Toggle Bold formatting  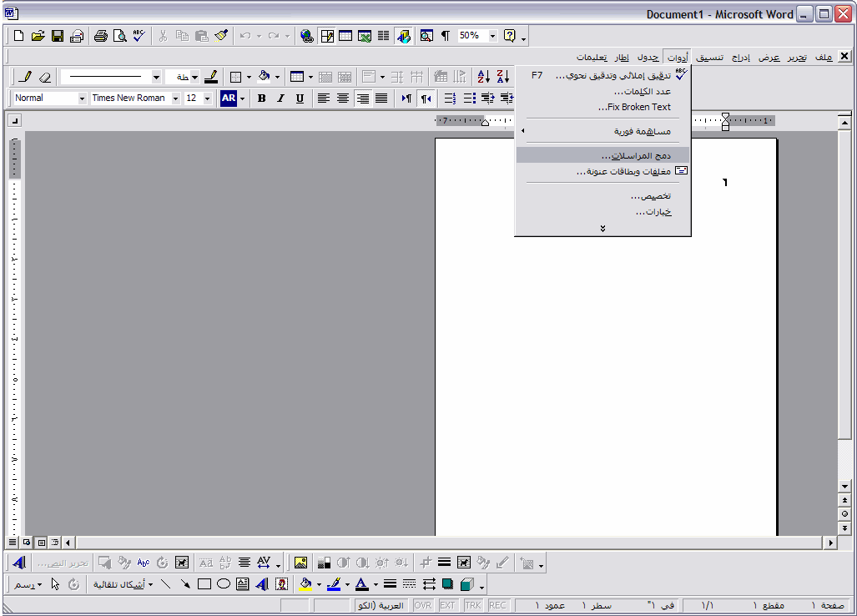[262, 98]
